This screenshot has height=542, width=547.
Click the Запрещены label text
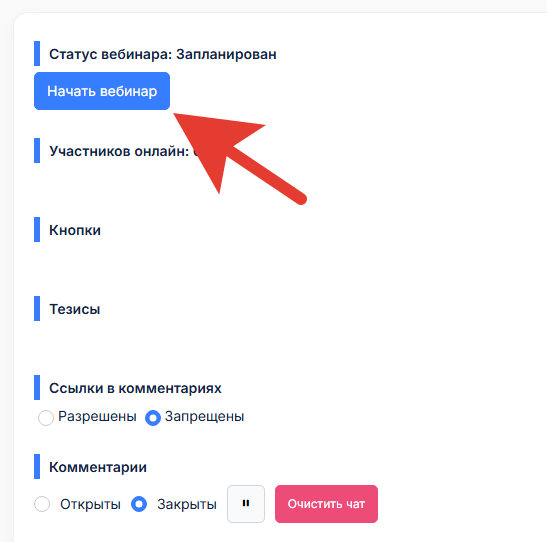[204, 416]
